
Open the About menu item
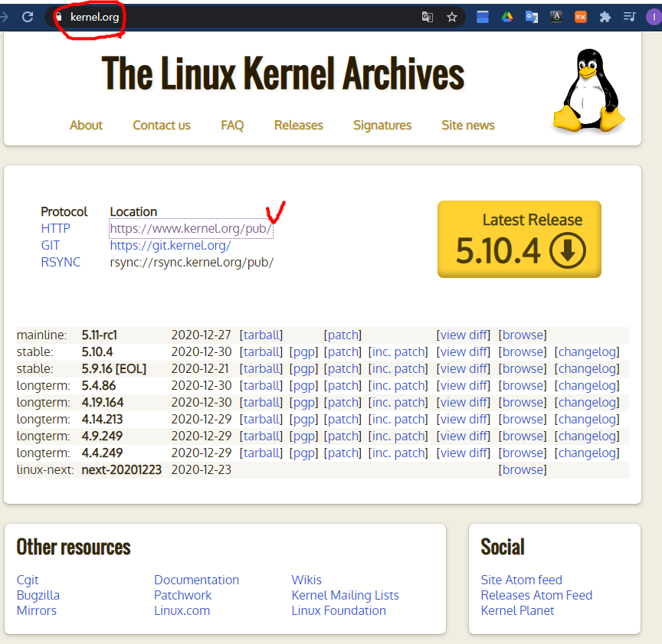tap(86, 126)
